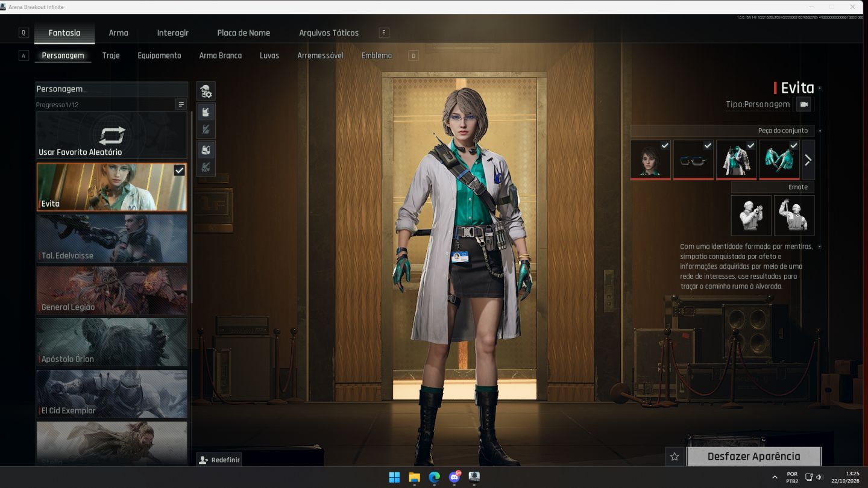The width and height of the screenshot is (868, 488).
Task: Click the E next-tab key hint
Action: click(x=383, y=33)
